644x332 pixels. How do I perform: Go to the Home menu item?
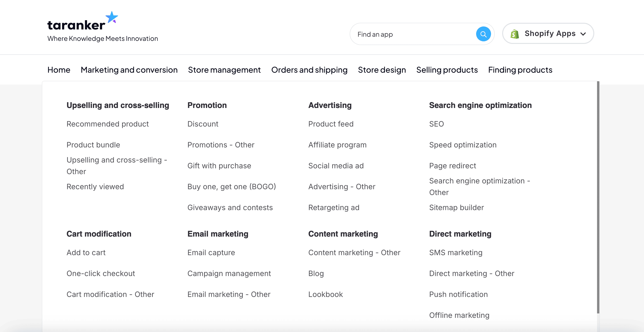click(x=59, y=70)
